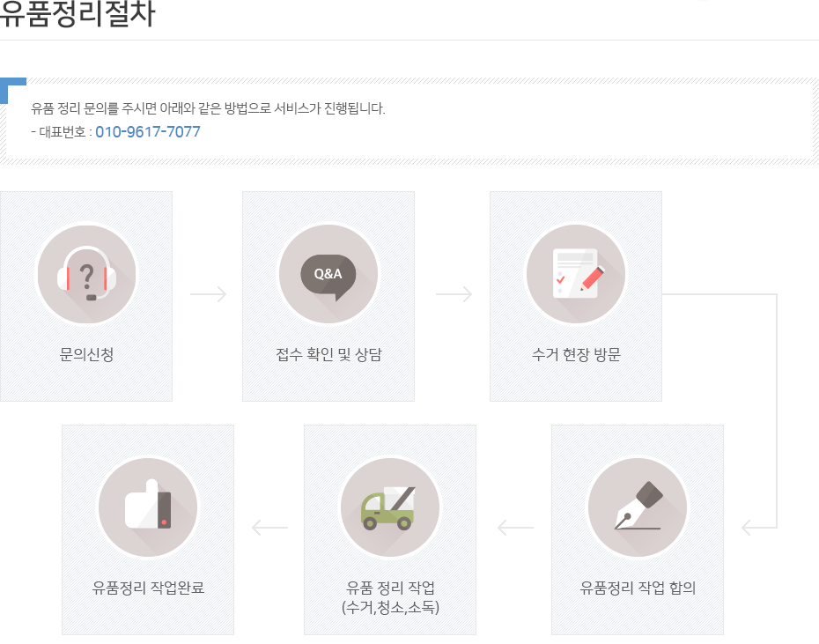Image resolution: width=819 pixels, height=644 pixels.
Task: Click the left arrow after 작업 합의 step
Action: click(515, 528)
